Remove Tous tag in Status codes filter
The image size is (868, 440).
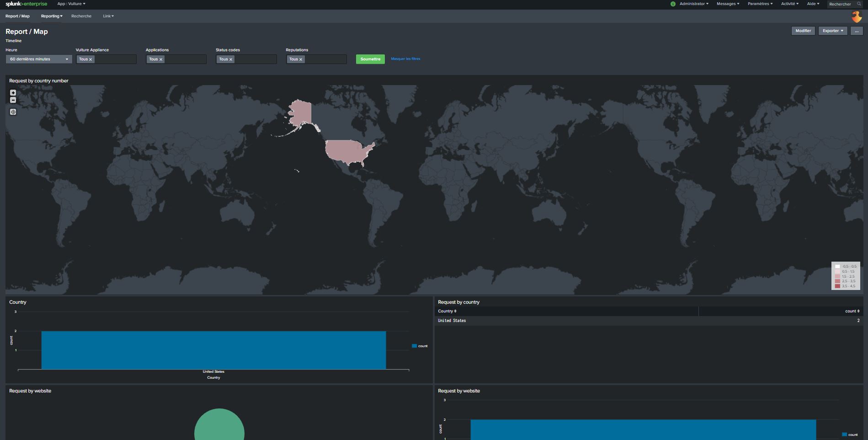pos(231,59)
